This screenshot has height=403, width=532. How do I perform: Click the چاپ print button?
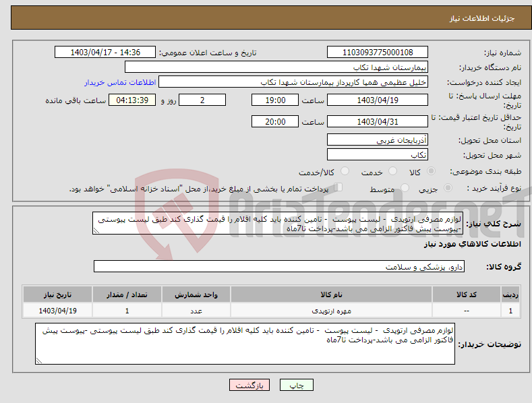pos(296,385)
